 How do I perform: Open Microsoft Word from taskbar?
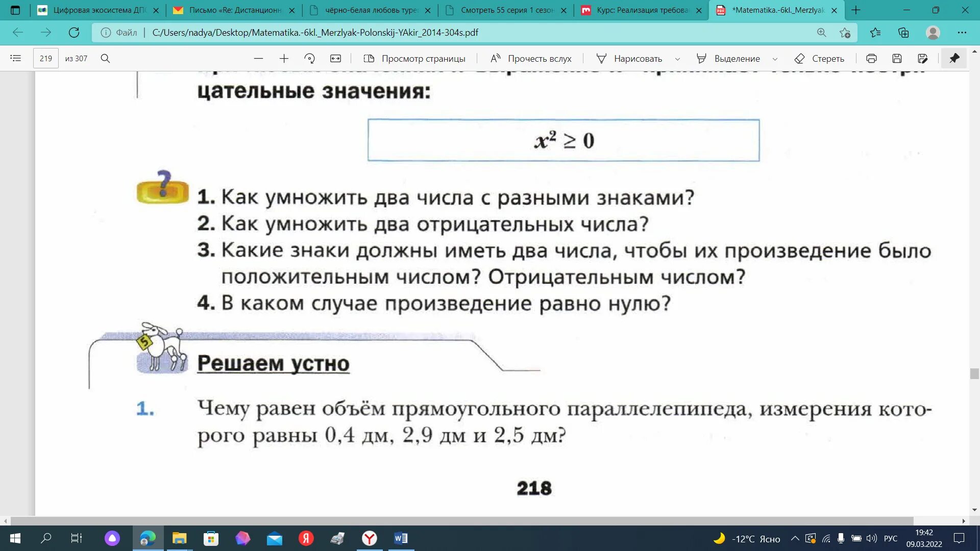(401, 538)
